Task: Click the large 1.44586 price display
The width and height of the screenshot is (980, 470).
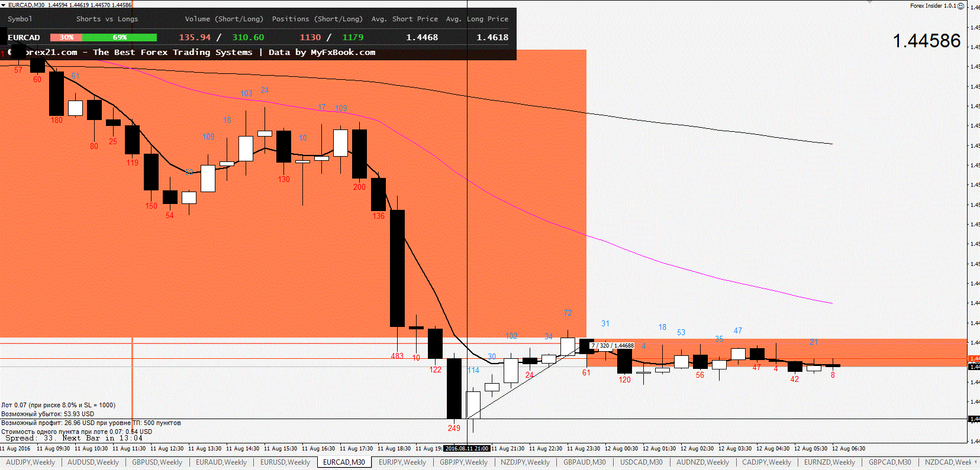Action: 927,41
